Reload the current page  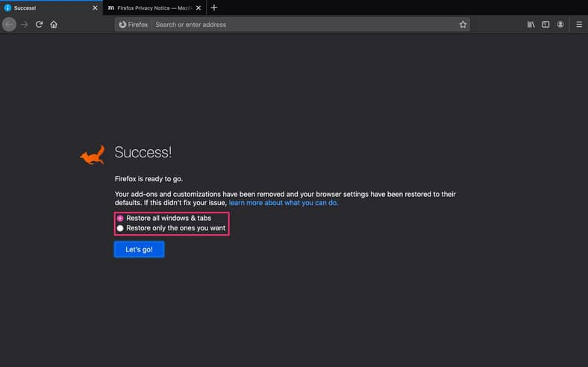click(39, 25)
